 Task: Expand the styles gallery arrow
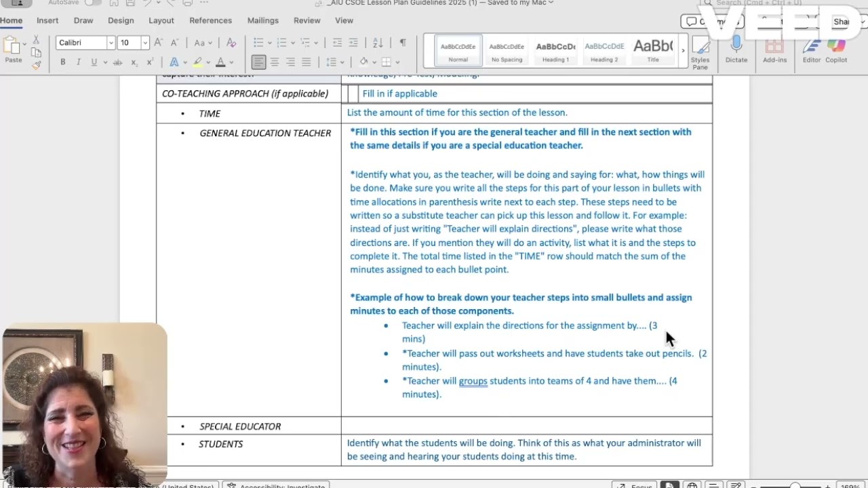pos(683,51)
